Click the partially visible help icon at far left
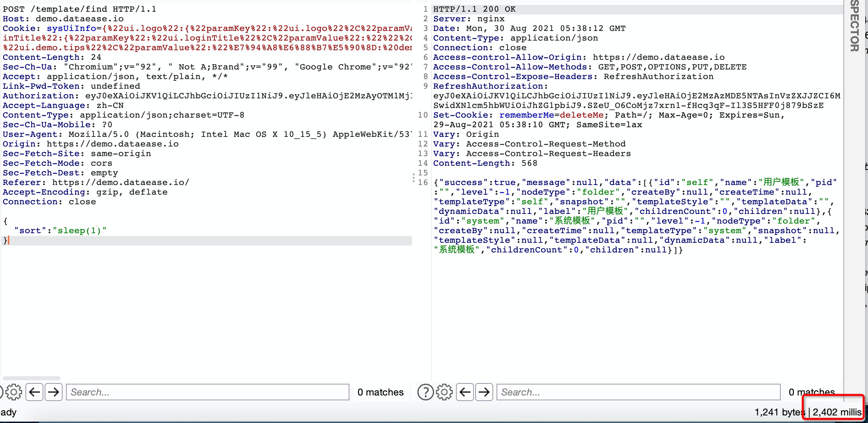Screen dimensions: 868x423 tap(2, 392)
